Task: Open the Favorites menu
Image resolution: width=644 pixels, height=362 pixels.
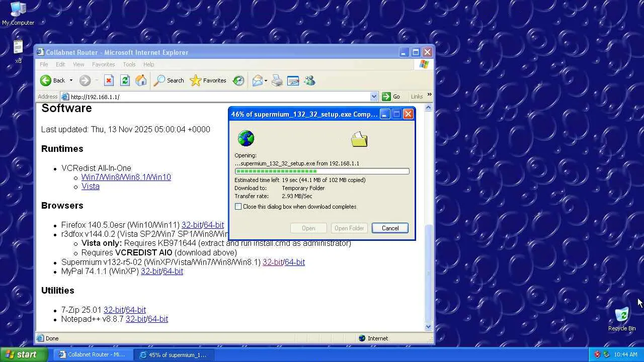Action: 103,64
